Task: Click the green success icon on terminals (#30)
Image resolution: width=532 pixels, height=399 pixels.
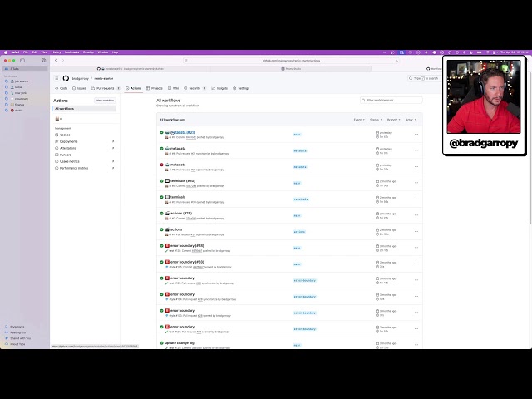Action: tap(161, 181)
